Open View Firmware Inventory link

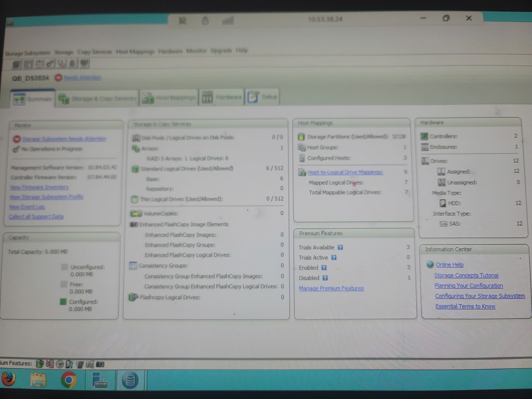[x=40, y=187]
